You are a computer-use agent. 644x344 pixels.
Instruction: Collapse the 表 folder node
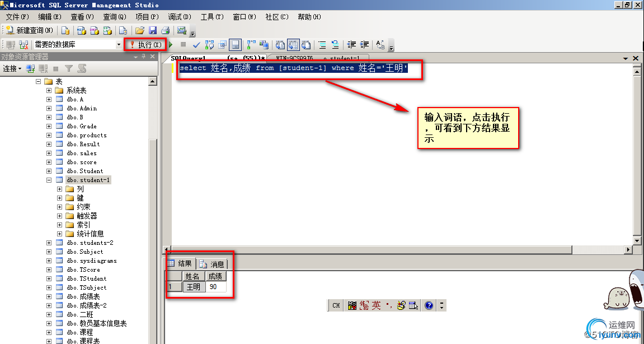[38, 81]
